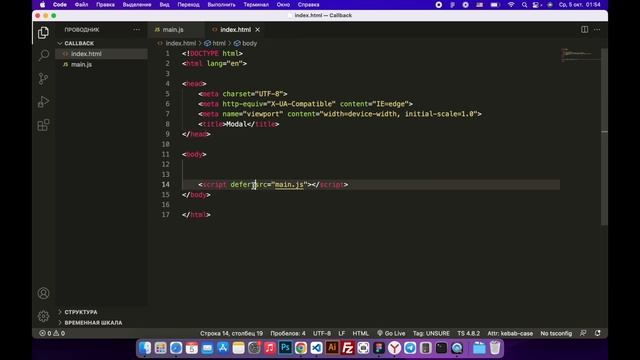Change end of line sequence LF
The height and width of the screenshot is (360, 640).
342,333
